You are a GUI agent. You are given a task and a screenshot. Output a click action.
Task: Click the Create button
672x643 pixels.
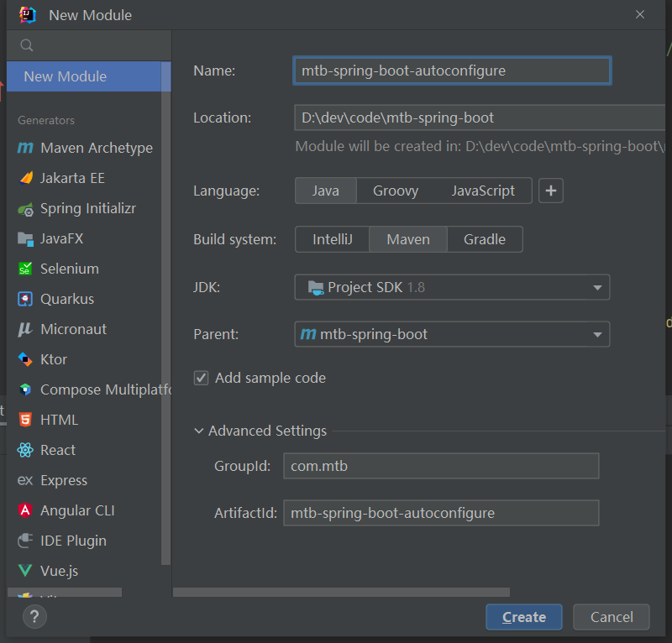(523, 617)
